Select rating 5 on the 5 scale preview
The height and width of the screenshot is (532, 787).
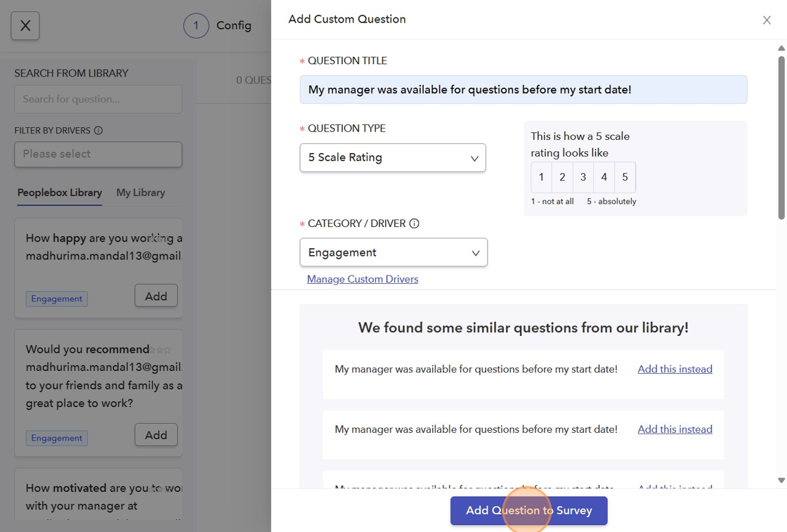pos(625,178)
